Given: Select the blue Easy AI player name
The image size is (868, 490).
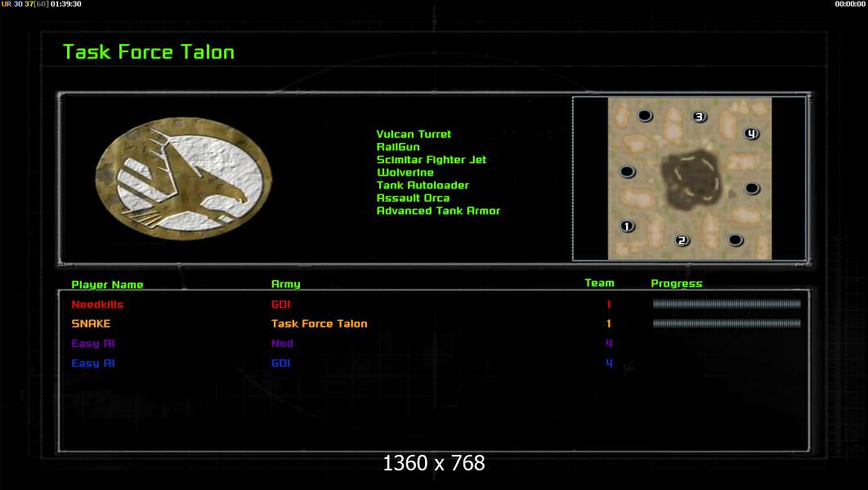Looking at the screenshot, I should click(x=93, y=363).
